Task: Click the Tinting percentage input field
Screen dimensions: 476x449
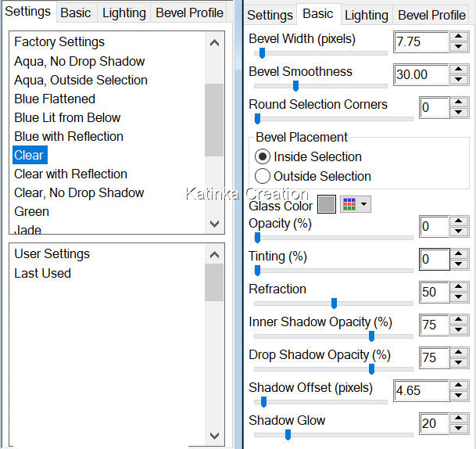Action: coord(434,260)
